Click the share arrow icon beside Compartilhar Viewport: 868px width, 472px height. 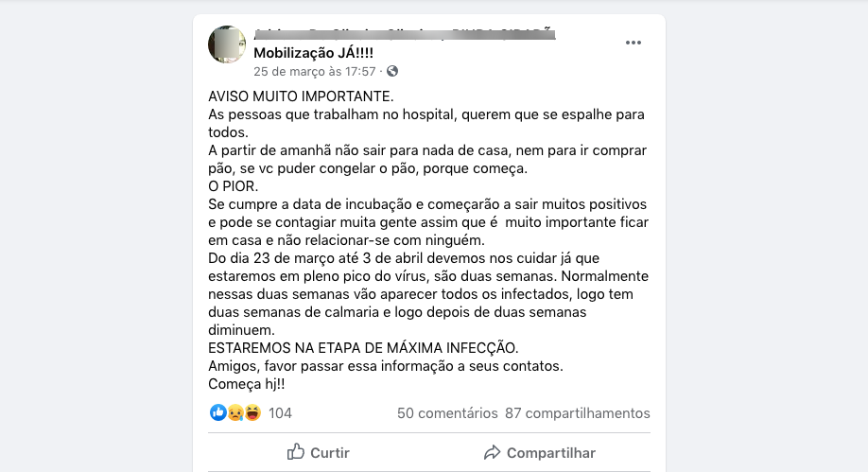pos(492,452)
